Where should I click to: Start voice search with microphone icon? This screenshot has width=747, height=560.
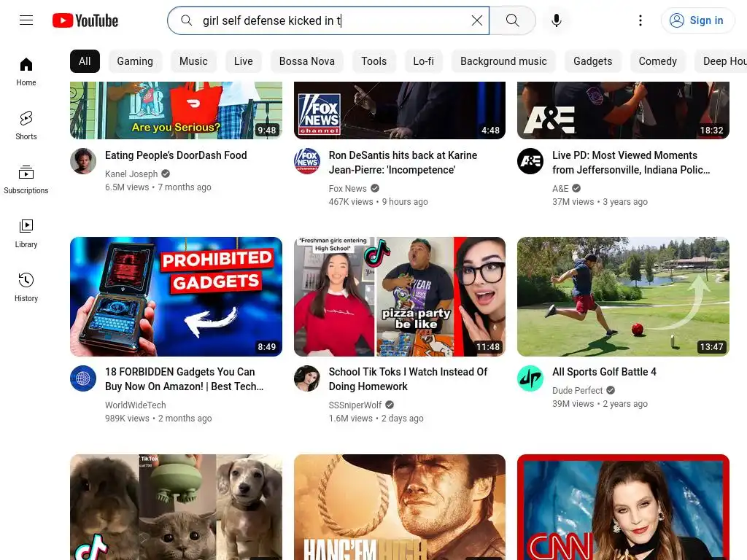(x=556, y=20)
